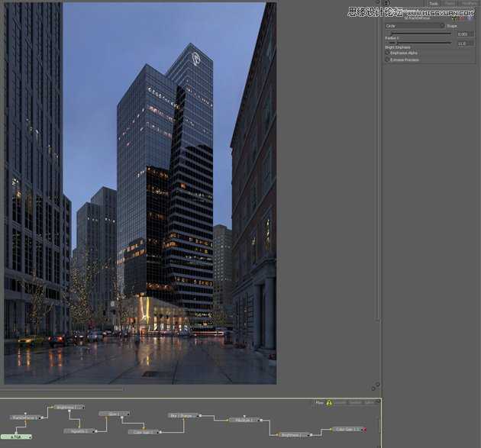
Task: Click the round icon at the controls panel's top left
Action: pyautogui.click(x=387, y=3)
